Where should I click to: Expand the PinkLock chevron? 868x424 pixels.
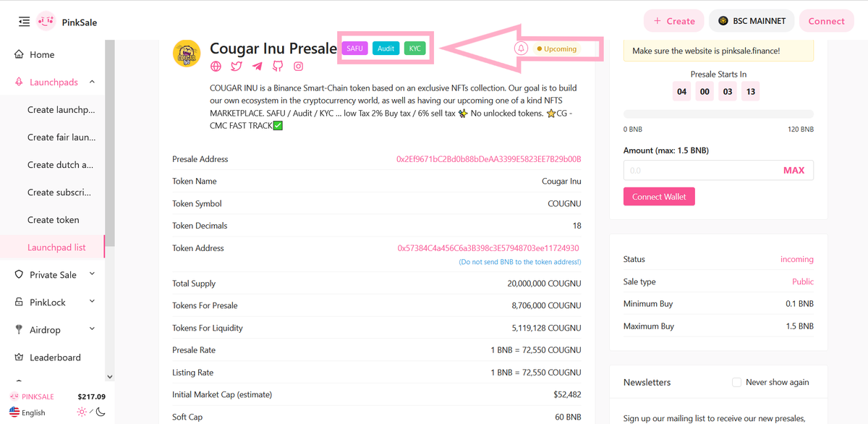click(92, 302)
